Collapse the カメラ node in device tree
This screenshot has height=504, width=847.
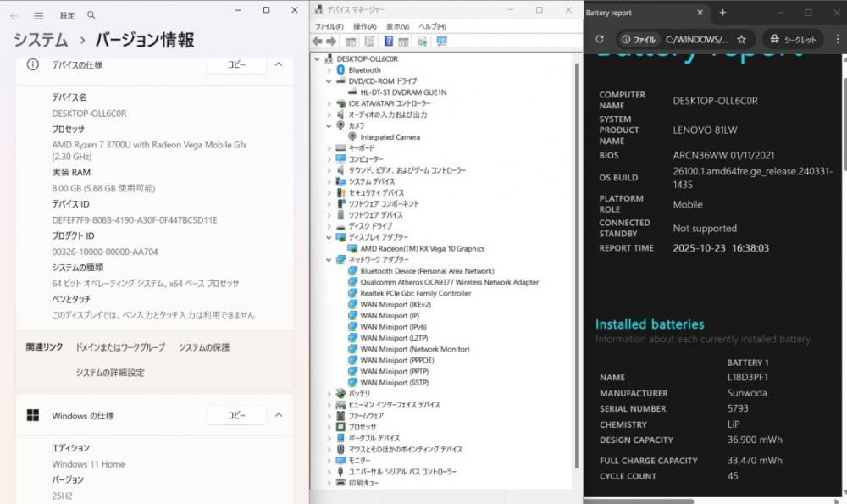tap(329, 125)
